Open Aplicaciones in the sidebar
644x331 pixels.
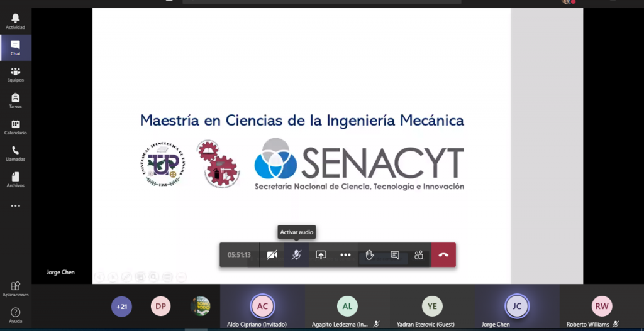[x=16, y=289]
